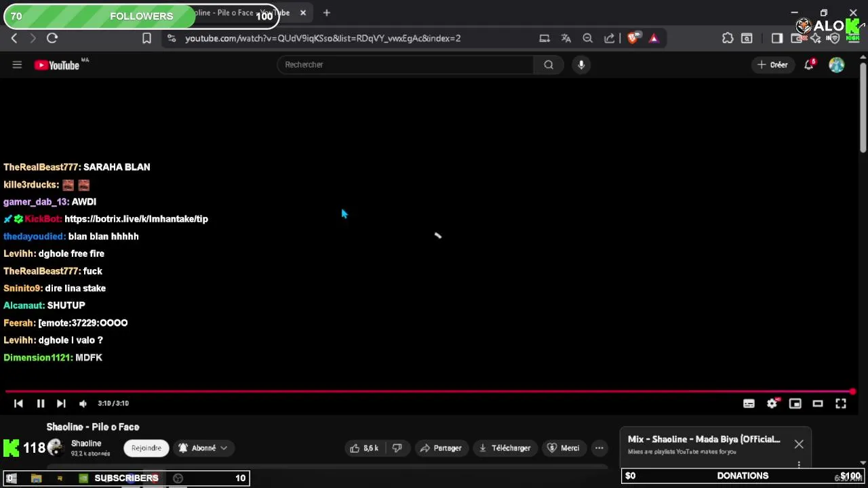Go back using the browser back arrow

coord(14,39)
